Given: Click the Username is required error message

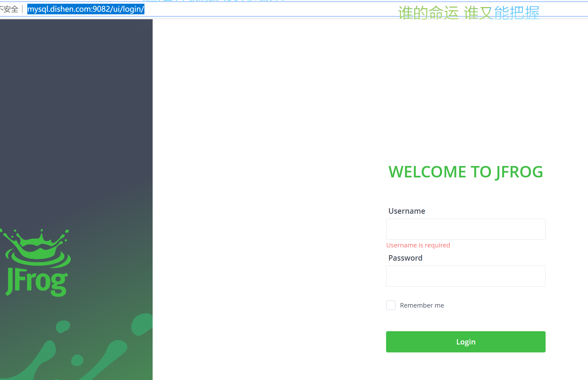Looking at the screenshot, I should coord(418,245).
